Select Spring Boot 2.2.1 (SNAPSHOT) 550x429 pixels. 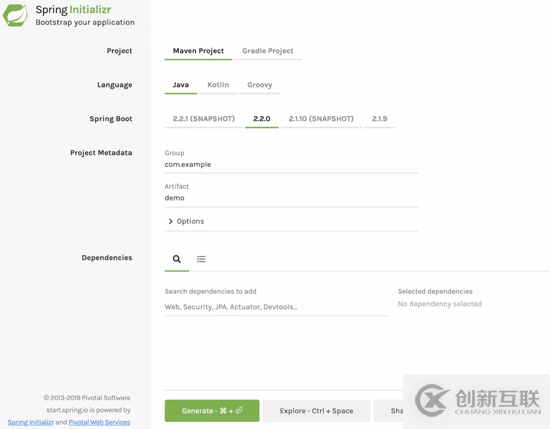pyautogui.click(x=203, y=119)
